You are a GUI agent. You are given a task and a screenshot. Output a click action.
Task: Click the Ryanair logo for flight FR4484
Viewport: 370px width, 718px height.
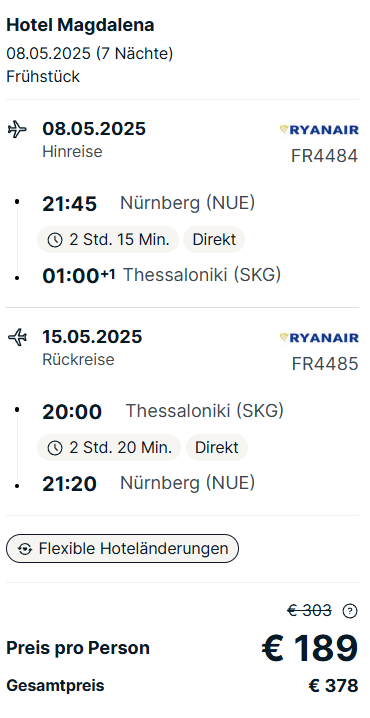click(319, 130)
